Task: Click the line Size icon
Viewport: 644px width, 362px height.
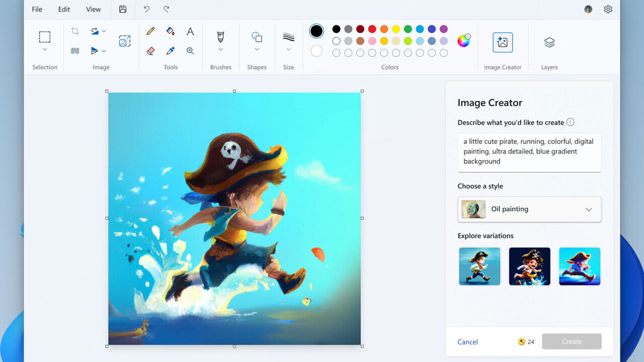Action: tap(289, 37)
